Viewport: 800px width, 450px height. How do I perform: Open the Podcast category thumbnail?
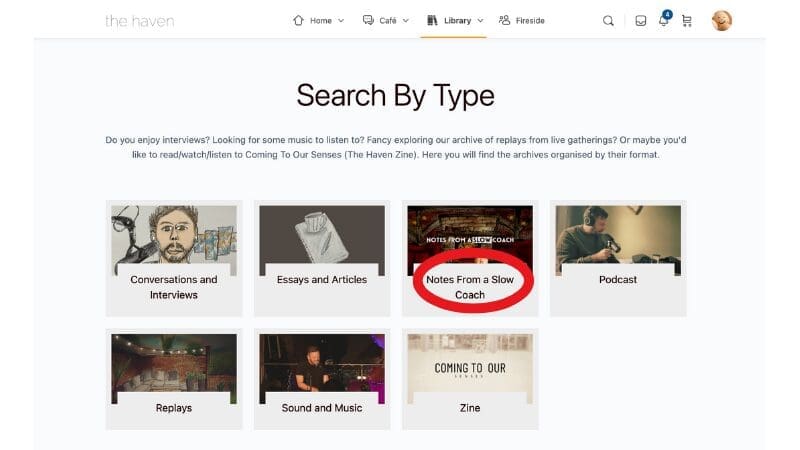(618, 240)
